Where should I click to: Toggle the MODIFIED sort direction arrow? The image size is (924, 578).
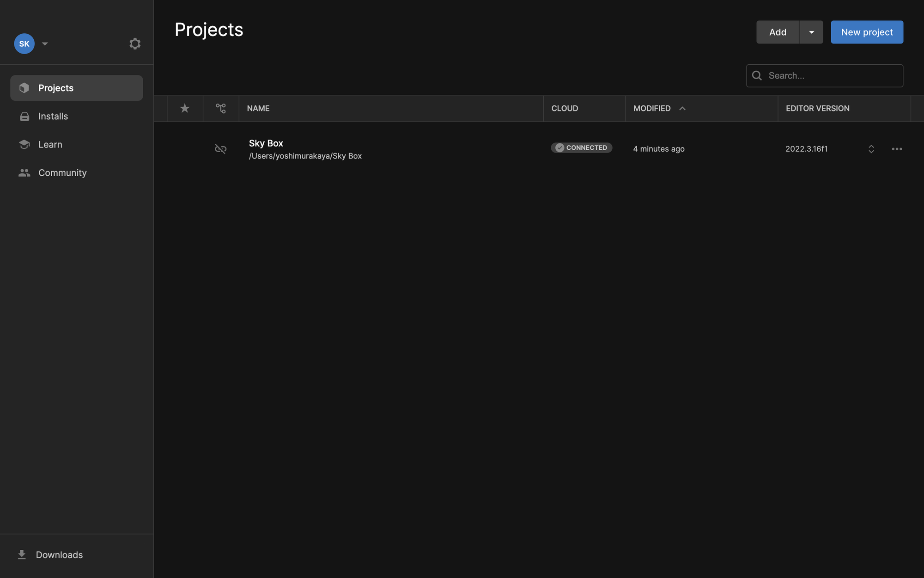point(682,108)
